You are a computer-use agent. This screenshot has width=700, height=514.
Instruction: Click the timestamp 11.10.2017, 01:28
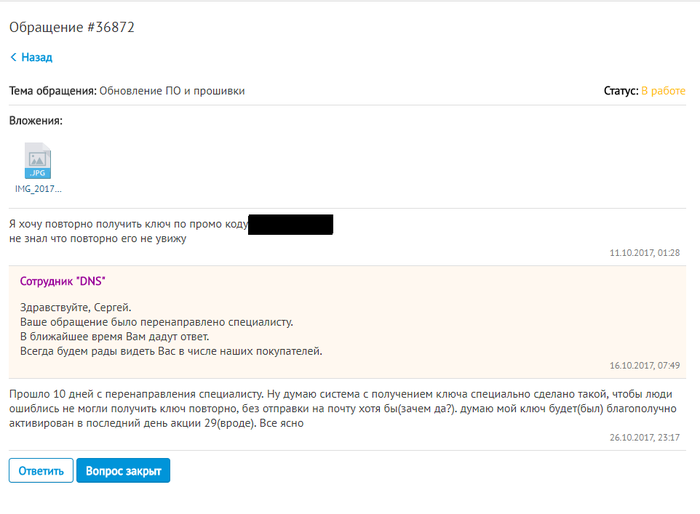click(x=644, y=252)
